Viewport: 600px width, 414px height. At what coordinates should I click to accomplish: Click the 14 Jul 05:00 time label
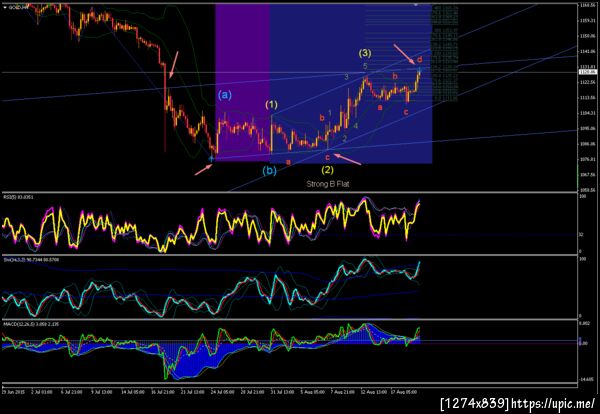(133, 392)
